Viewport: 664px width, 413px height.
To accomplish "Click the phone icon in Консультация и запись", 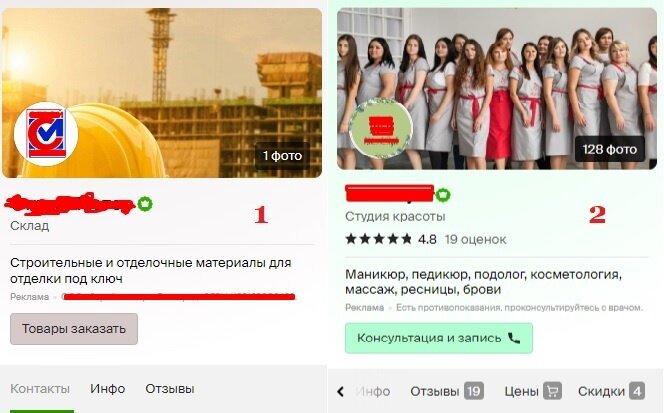I will [x=514, y=338].
